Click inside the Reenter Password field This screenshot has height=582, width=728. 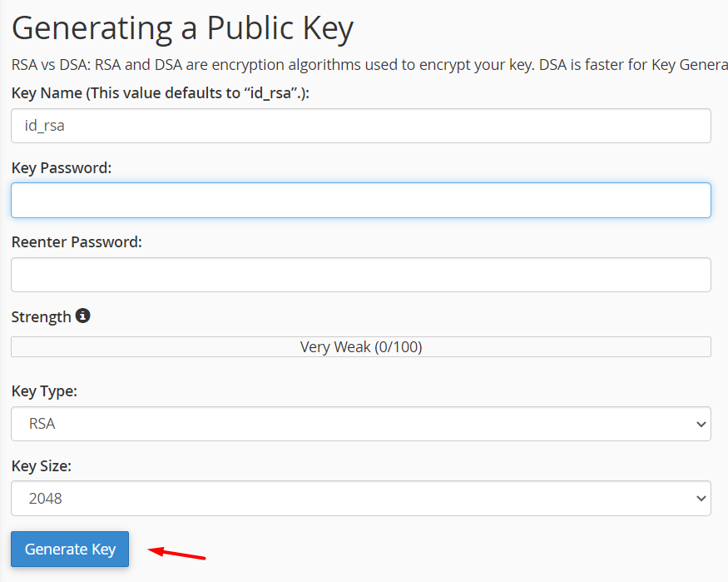[x=361, y=275]
